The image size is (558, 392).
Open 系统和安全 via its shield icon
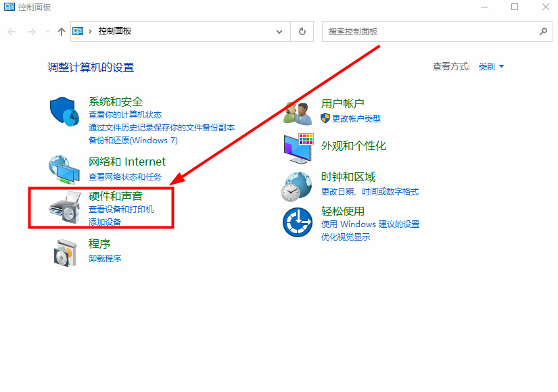pos(64,110)
